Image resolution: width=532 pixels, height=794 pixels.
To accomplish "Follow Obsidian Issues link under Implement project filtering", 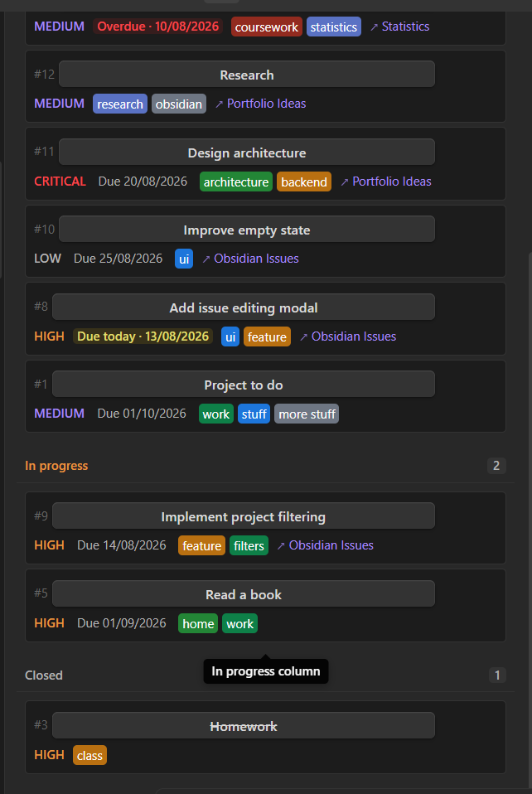I will click(x=325, y=545).
